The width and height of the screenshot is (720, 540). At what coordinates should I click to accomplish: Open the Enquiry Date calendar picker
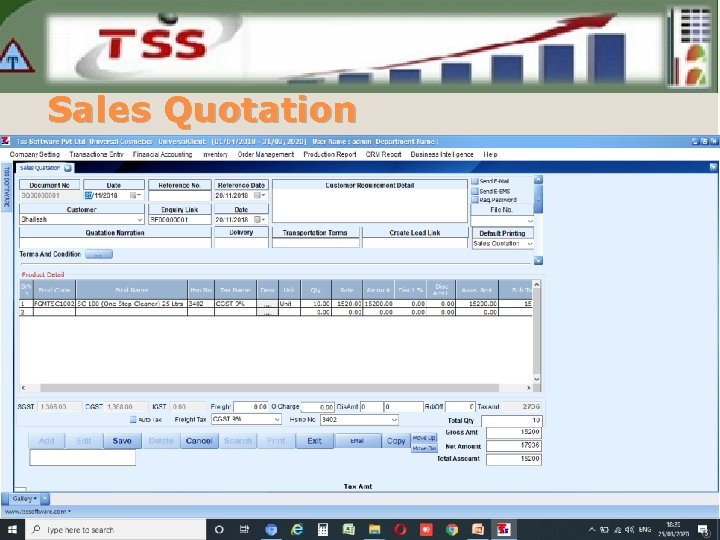click(x=260, y=219)
